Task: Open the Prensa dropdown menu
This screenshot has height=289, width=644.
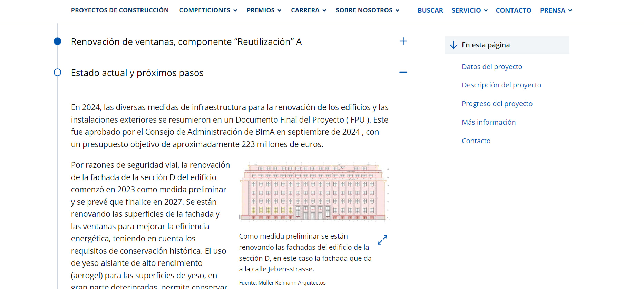Action: tap(556, 10)
